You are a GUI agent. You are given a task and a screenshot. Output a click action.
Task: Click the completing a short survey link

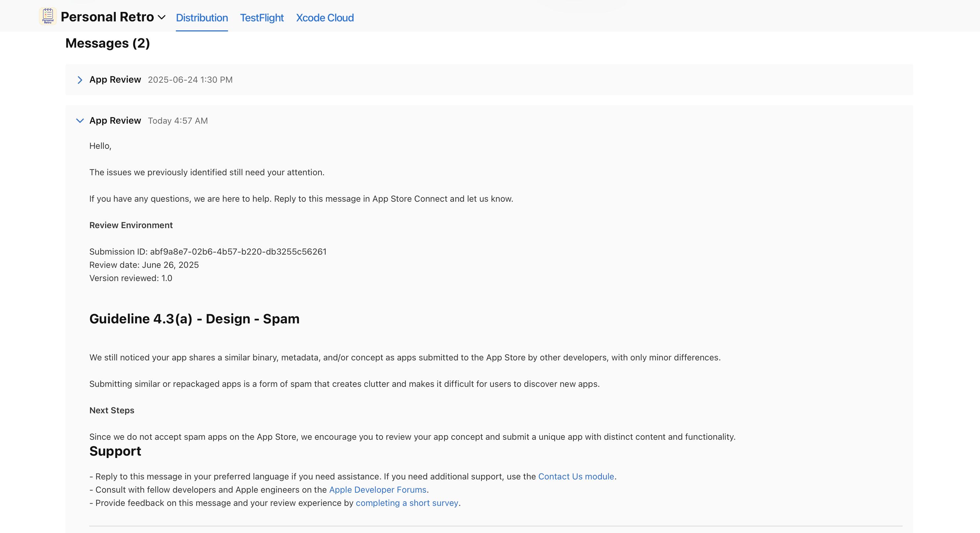pyautogui.click(x=407, y=503)
